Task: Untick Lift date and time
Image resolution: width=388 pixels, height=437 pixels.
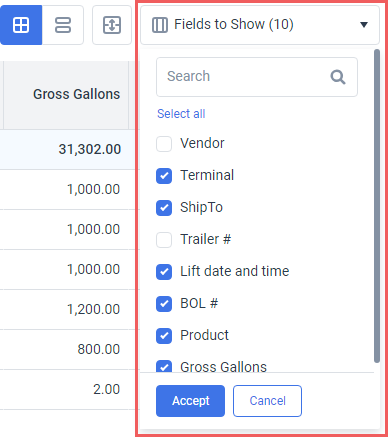Action: (164, 272)
